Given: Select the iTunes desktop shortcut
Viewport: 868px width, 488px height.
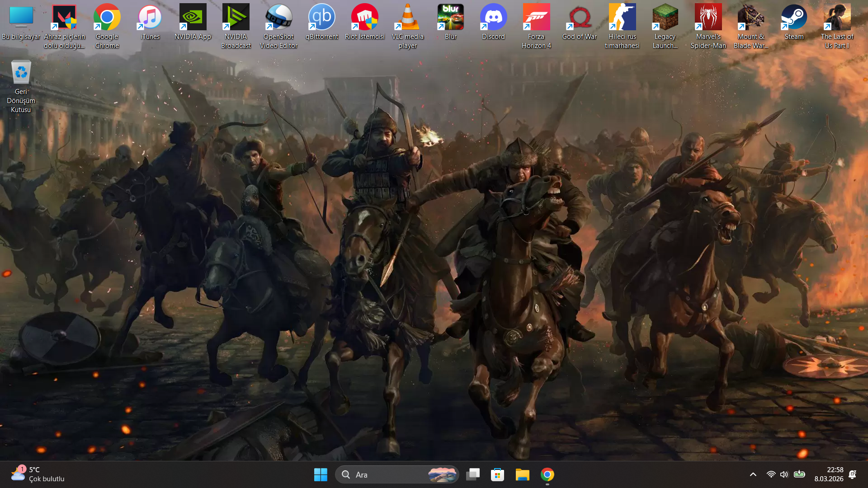Looking at the screenshot, I should (150, 23).
